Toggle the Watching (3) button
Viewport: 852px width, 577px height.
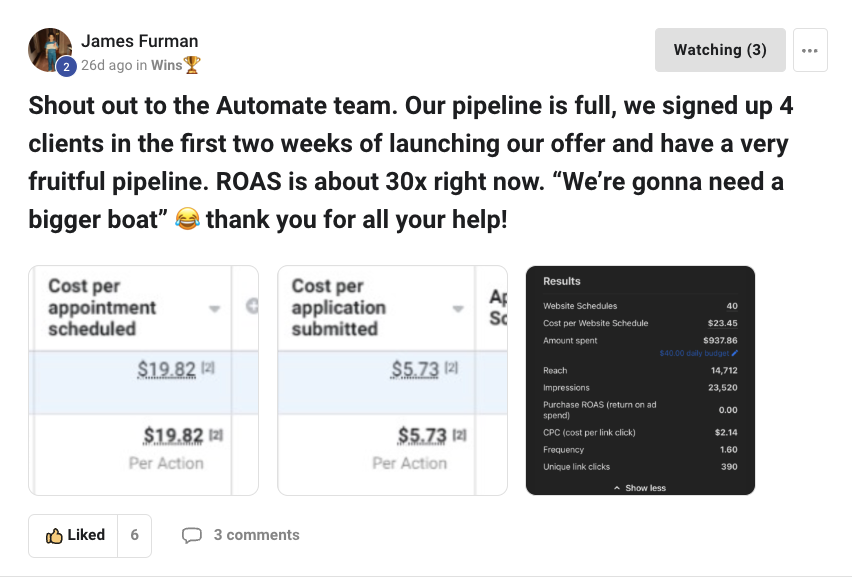pos(720,50)
